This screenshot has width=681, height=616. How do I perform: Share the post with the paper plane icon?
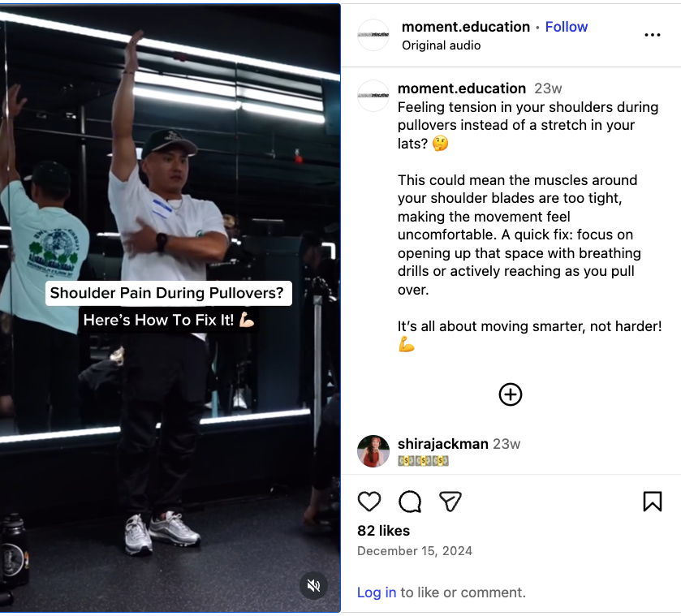click(x=450, y=502)
